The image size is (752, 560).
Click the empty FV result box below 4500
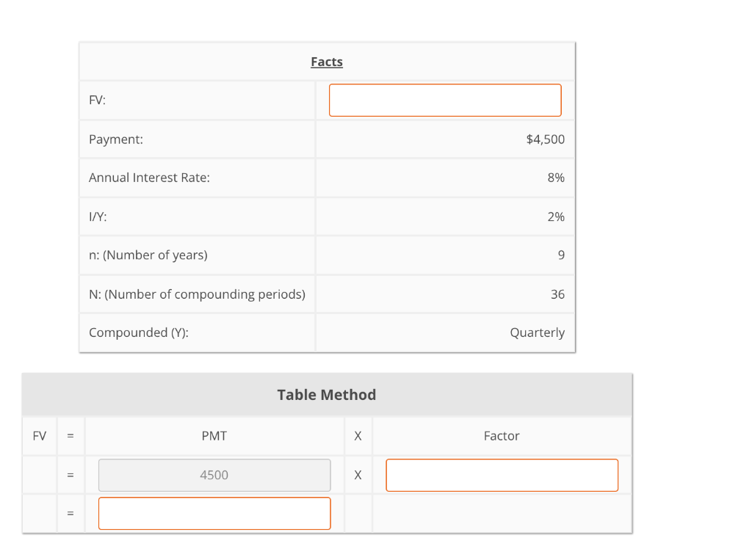(214, 513)
